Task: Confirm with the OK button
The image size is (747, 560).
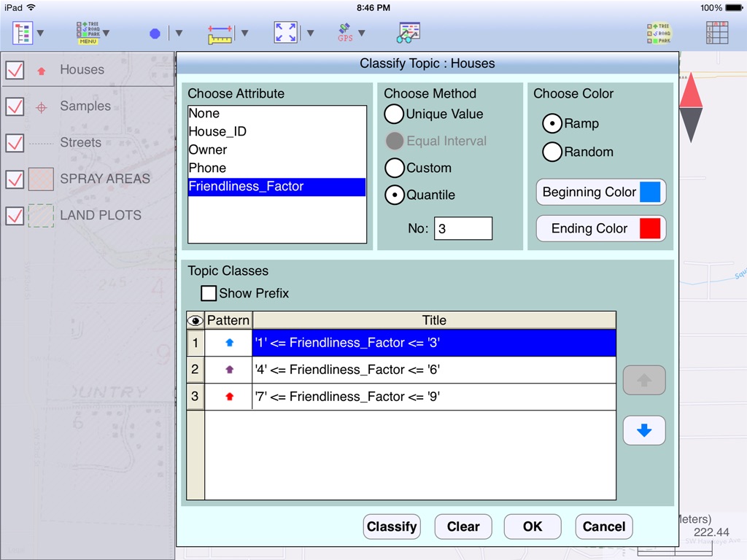Action: [x=533, y=526]
